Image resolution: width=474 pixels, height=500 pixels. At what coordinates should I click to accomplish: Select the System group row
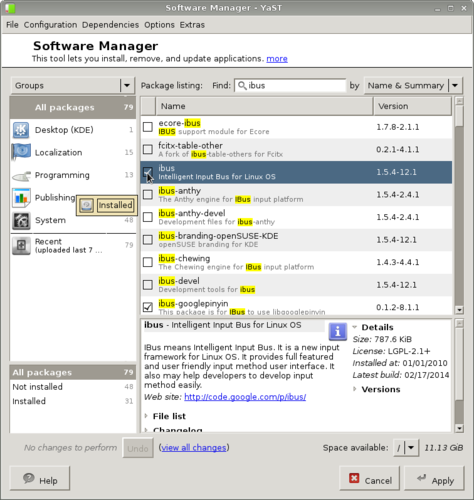click(73, 220)
